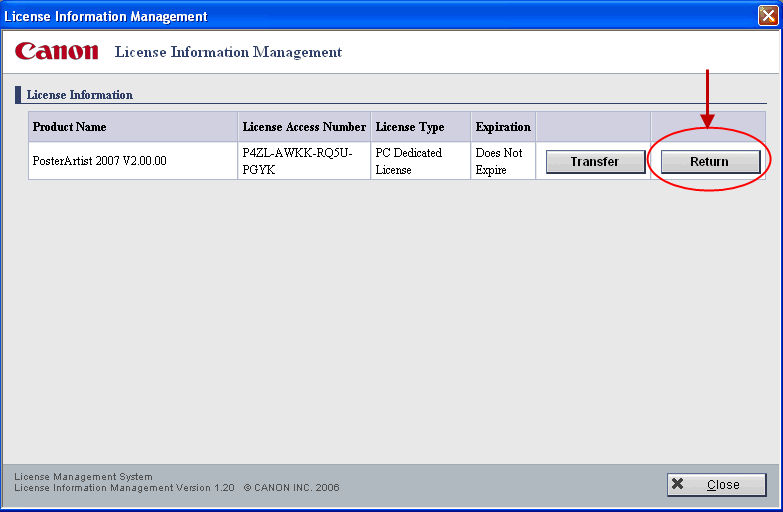
Task: Click the Close button at bottom right
Action: (716, 484)
